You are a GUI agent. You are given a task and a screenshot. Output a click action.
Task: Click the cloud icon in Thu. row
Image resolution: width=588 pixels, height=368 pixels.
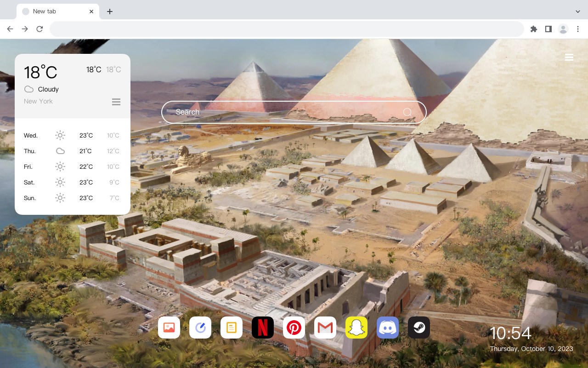coord(60,151)
